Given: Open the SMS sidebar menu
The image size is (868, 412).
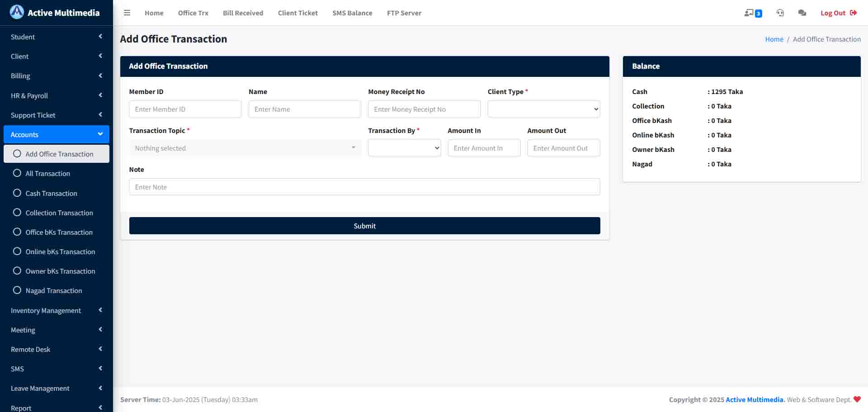Looking at the screenshot, I should click(57, 369).
